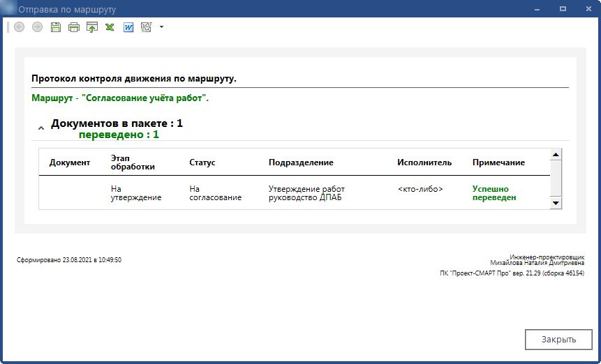Export the protocol to Word
This screenshot has width=601, height=364.
point(128,27)
